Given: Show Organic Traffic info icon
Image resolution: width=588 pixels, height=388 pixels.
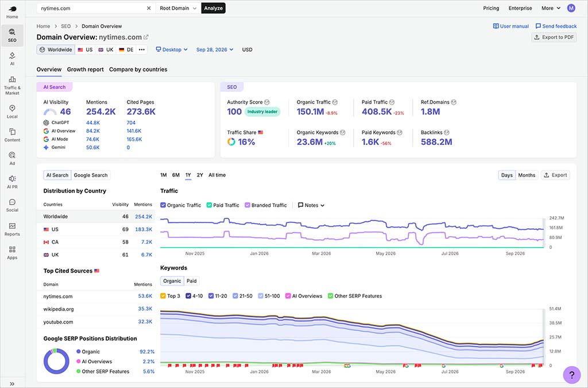Looking at the screenshot, I should tap(335, 102).
